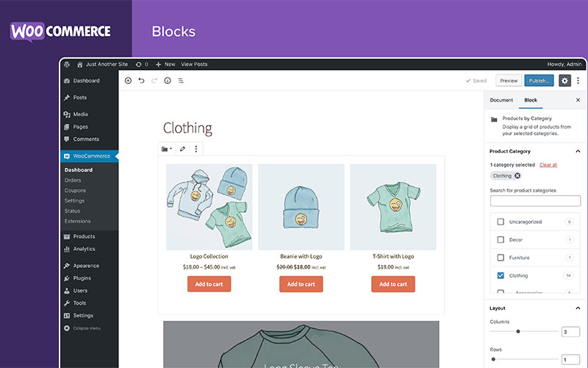Open the WooCommerce Extensions submenu

(x=77, y=221)
